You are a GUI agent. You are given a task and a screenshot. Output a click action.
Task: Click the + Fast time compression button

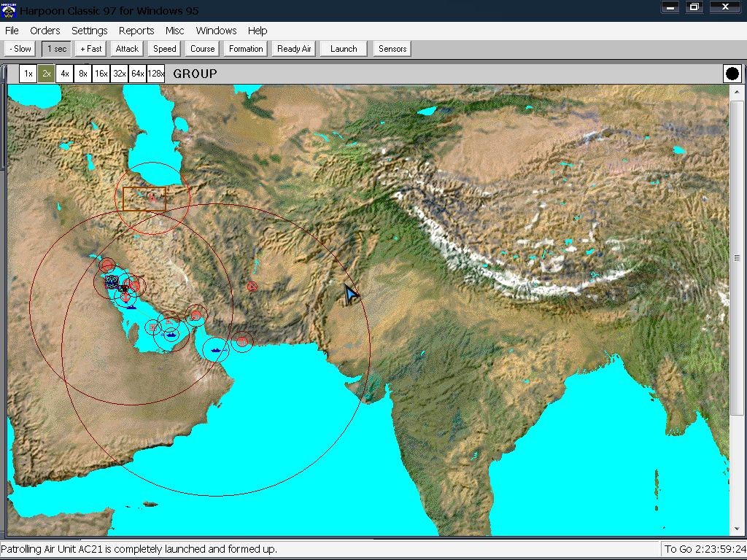tap(91, 49)
